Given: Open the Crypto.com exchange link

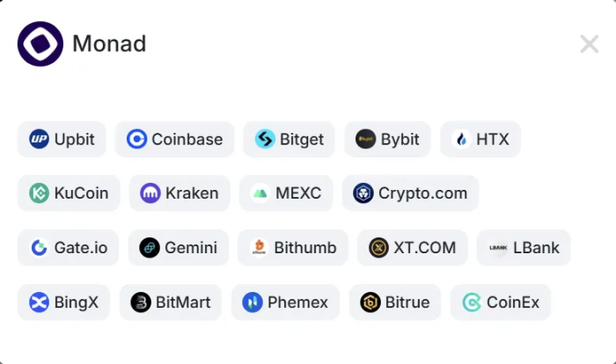Looking at the screenshot, I should click(x=410, y=193).
